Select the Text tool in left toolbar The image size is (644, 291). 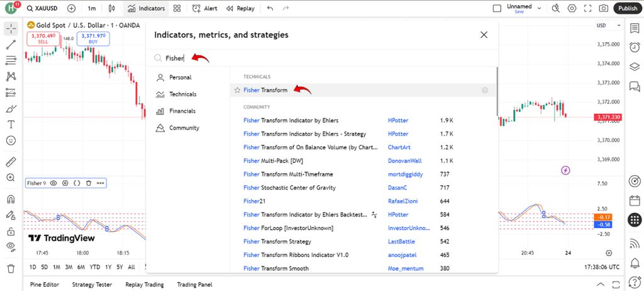(x=11, y=124)
